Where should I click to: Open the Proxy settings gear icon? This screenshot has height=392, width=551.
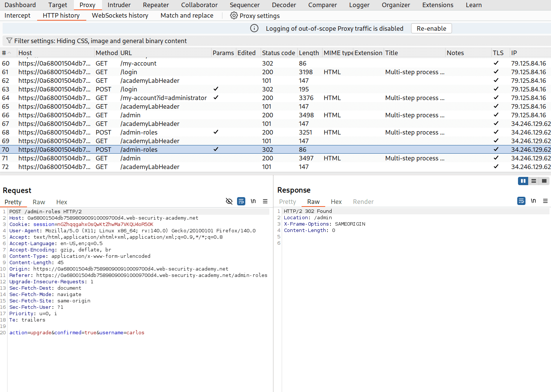[234, 15]
